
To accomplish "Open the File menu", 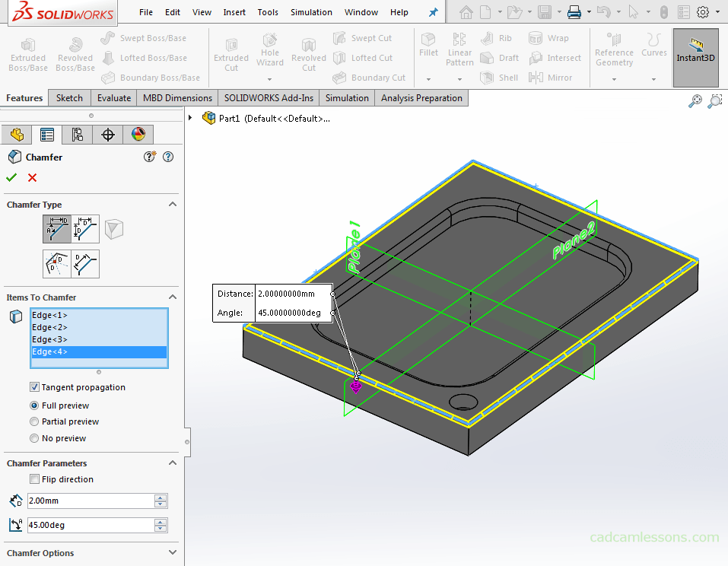I will [146, 12].
